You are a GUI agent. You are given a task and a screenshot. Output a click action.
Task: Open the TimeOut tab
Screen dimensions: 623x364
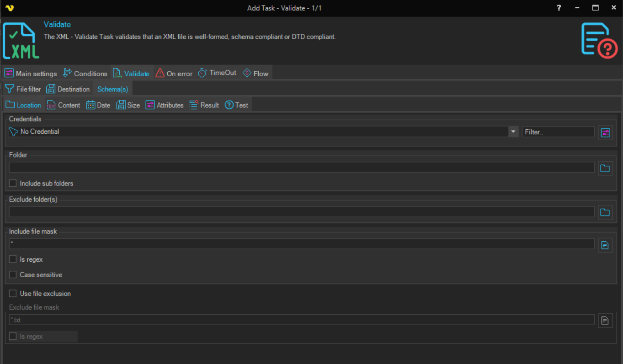coord(217,73)
